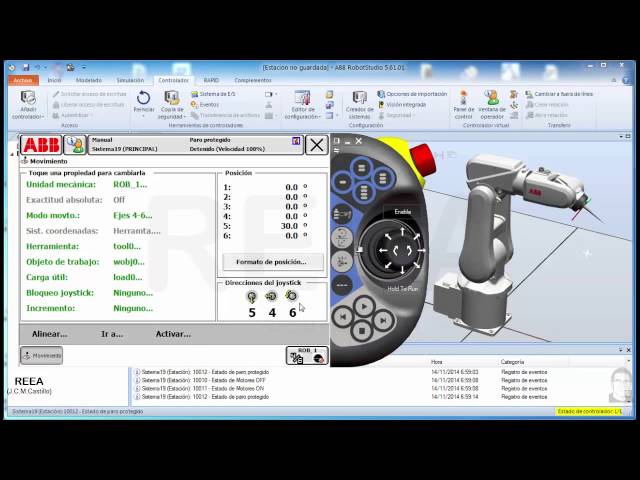The image size is (640, 480).
Task: Click Opciones de importación
Action: pos(412,94)
